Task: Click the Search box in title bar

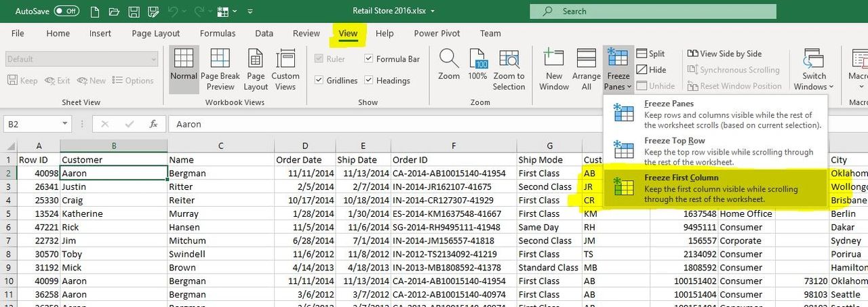Action: click(x=652, y=11)
